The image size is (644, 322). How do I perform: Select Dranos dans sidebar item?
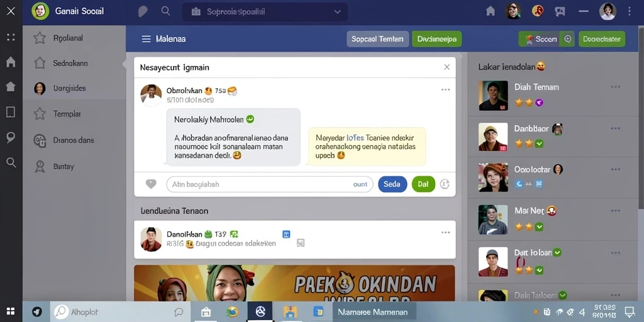(x=74, y=140)
